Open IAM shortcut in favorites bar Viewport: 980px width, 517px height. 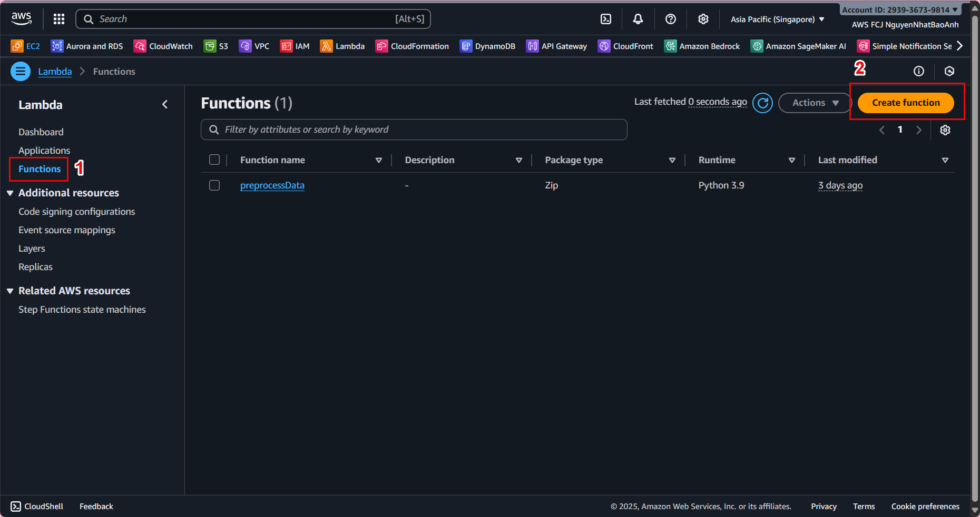click(295, 46)
